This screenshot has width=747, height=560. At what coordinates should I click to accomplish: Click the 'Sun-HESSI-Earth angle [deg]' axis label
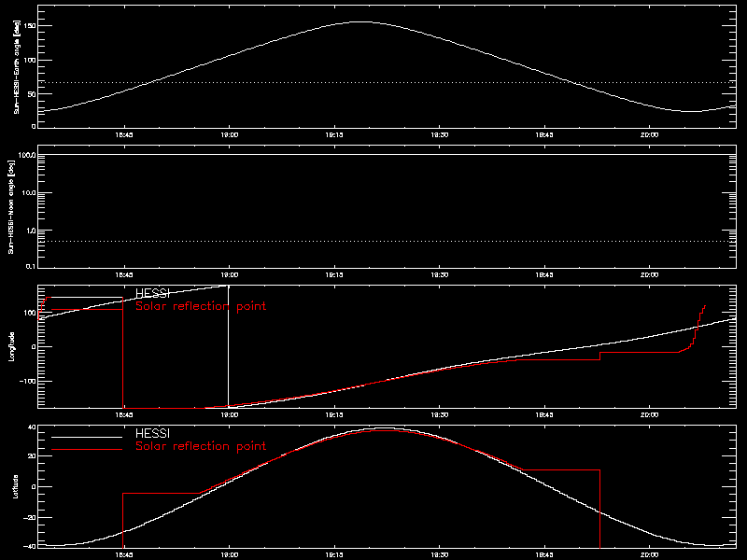click(x=17, y=67)
